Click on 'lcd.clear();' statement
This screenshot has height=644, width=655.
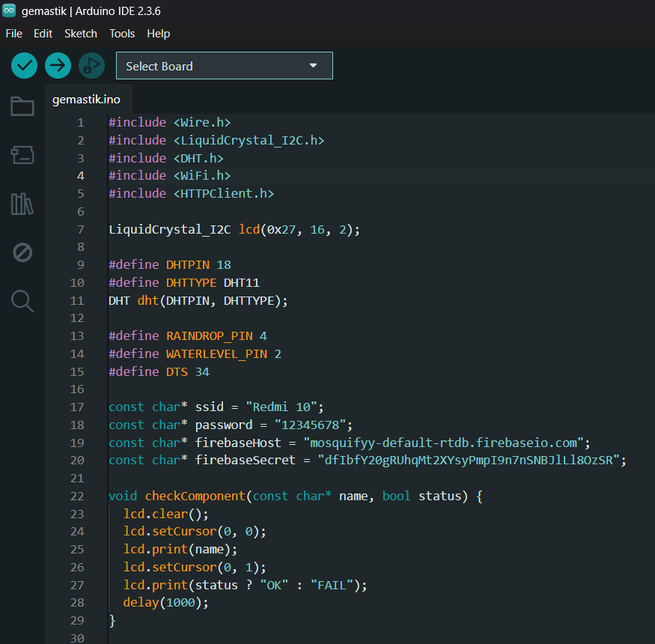tap(166, 514)
